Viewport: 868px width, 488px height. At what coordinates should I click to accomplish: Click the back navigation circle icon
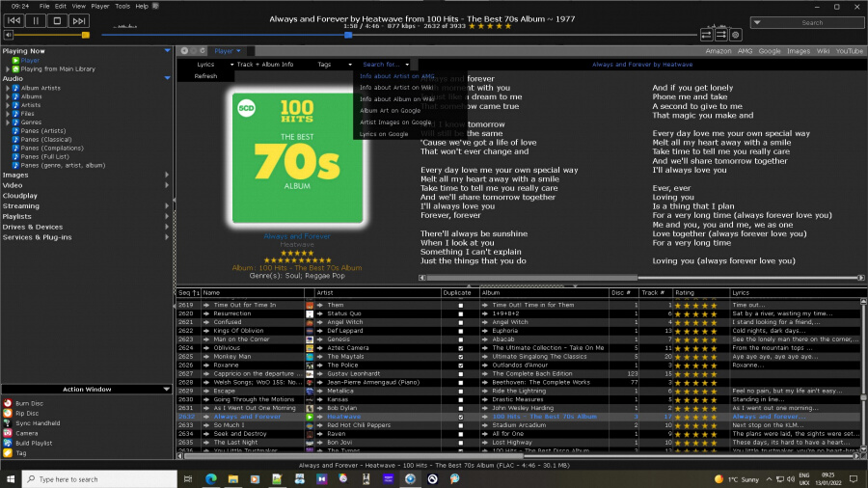(184, 51)
